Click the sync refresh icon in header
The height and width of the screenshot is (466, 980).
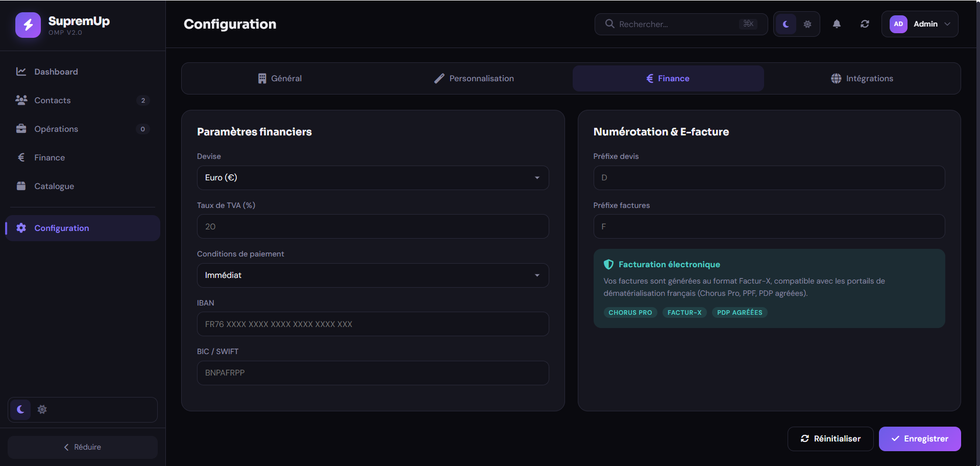click(x=865, y=24)
